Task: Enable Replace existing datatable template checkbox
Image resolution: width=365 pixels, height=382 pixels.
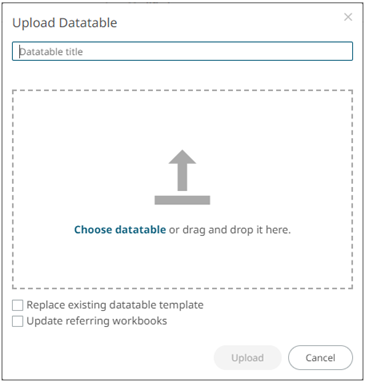Action: 18,305
